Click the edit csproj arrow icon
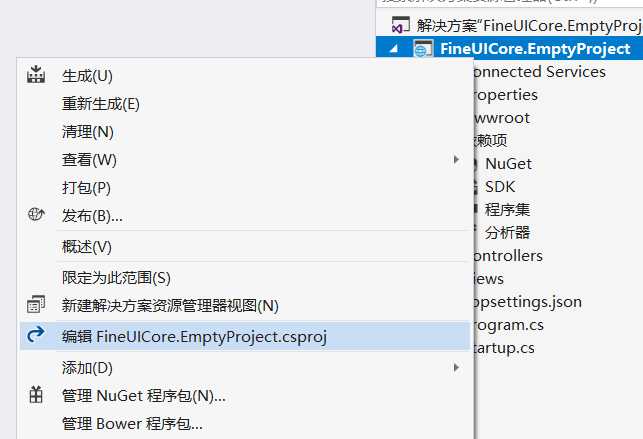Screen dimensions: 643x439 click(x=36, y=336)
